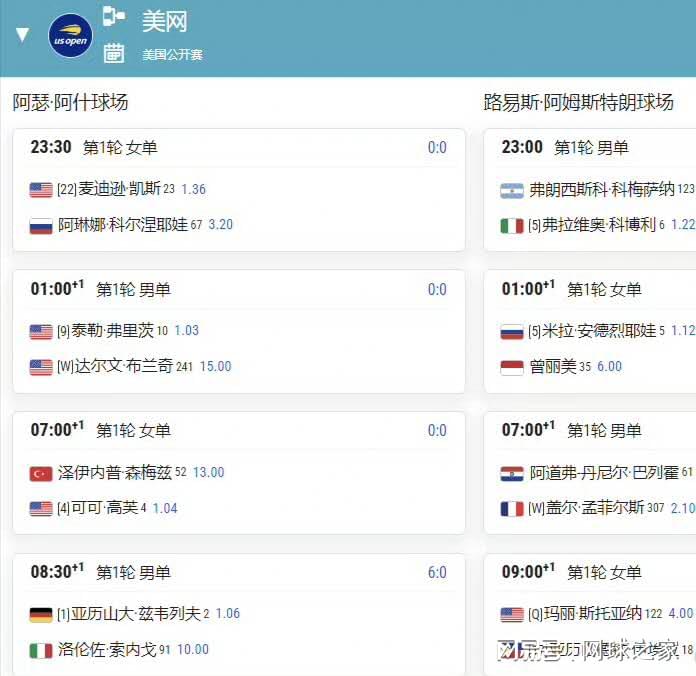Click player 阿琳娜·科尔涅耶娃

(123, 225)
